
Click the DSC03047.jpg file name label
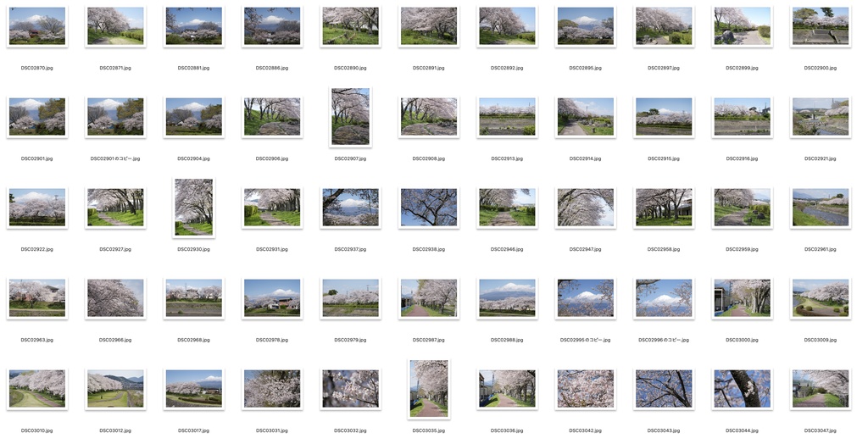coord(821,430)
